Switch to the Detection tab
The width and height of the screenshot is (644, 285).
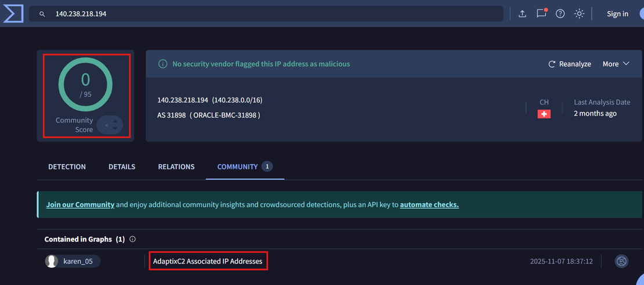pos(67,167)
